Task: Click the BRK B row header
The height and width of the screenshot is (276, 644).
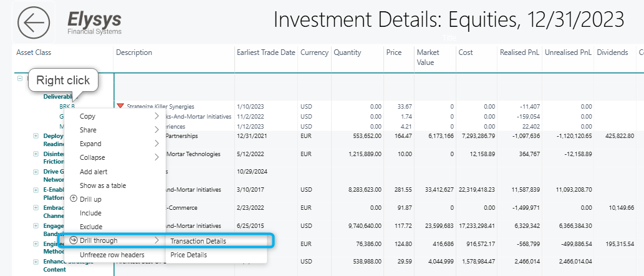Action: pyautogui.click(x=67, y=107)
